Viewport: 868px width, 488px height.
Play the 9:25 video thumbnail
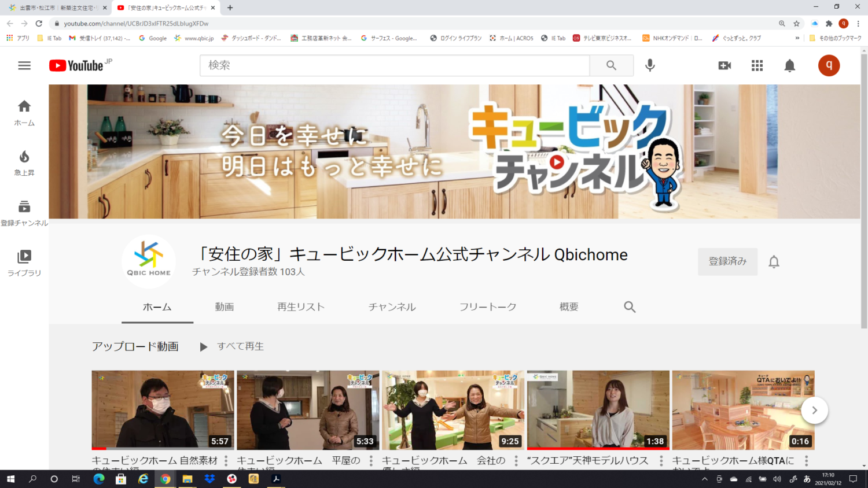453,410
